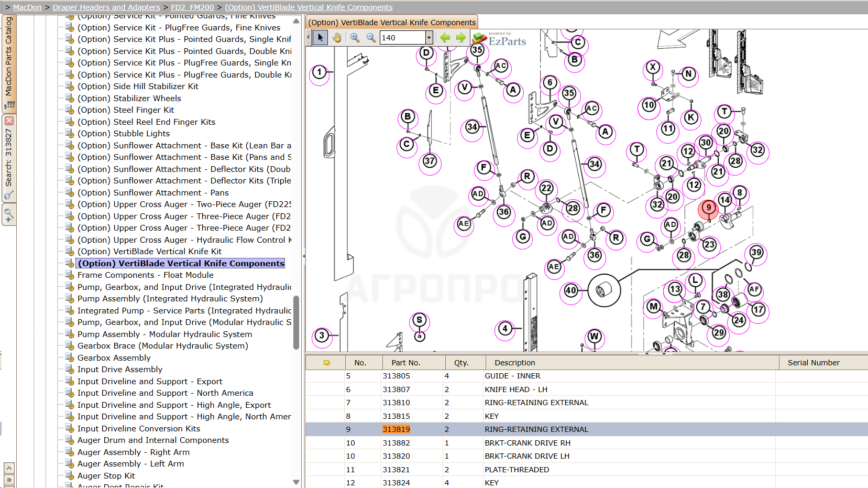Click the Serial Number column header
The height and width of the screenshot is (488, 868).
coord(822,363)
